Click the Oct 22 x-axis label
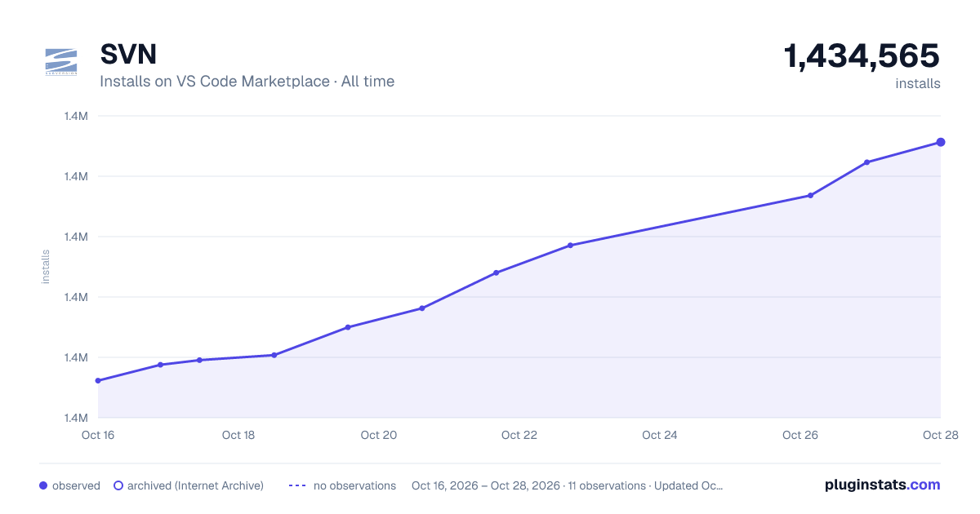The image size is (980, 514). pos(519,435)
